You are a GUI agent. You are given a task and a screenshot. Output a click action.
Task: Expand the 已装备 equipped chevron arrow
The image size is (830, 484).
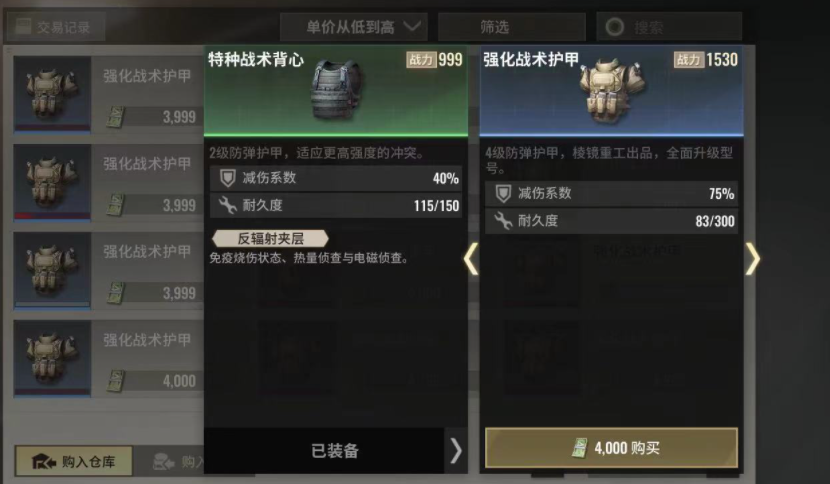[x=456, y=451]
